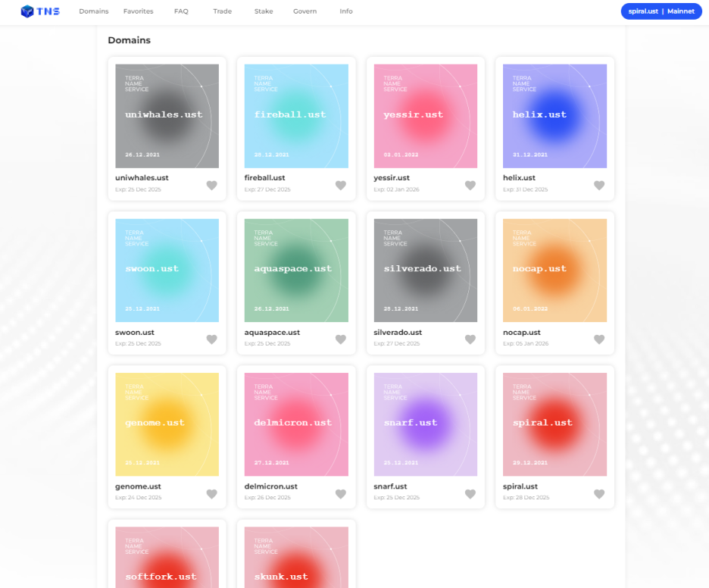Favorite the fireball.ust domain heart
Viewport: 709px width, 588px height.
(x=341, y=186)
